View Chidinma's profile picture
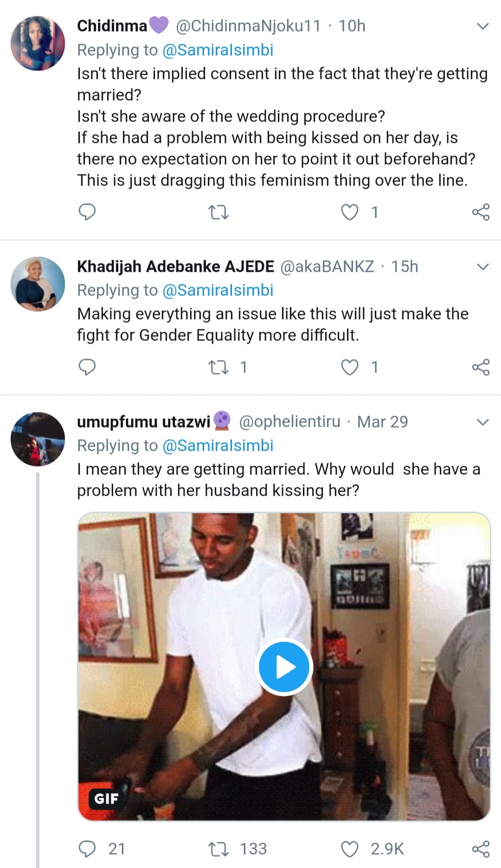Image resolution: width=501 pixels, height=868 pixels. [38, 43]
